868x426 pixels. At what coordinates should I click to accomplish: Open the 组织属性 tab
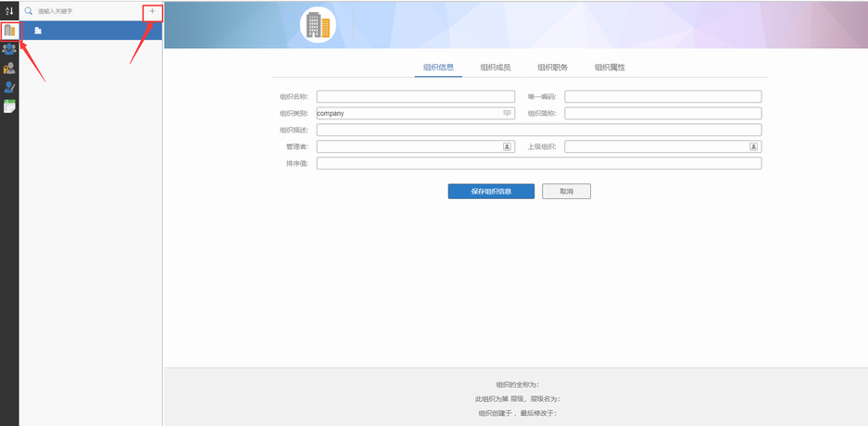pyautogui.click(x=610, y=68)
